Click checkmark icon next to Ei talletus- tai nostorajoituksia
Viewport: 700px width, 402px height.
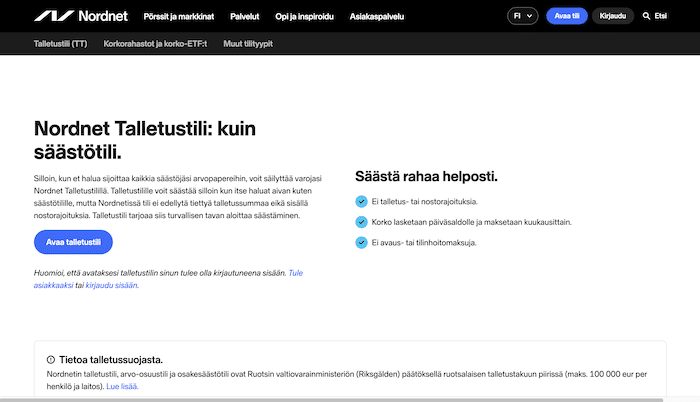click(361, 201)
